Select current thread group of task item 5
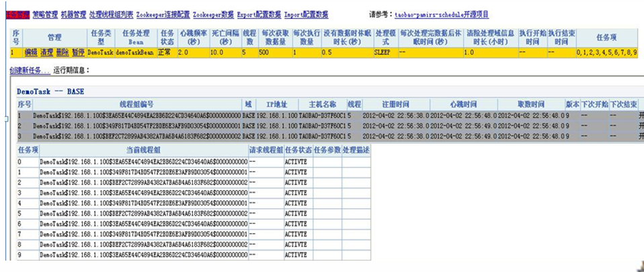 [x=144, y=214]
